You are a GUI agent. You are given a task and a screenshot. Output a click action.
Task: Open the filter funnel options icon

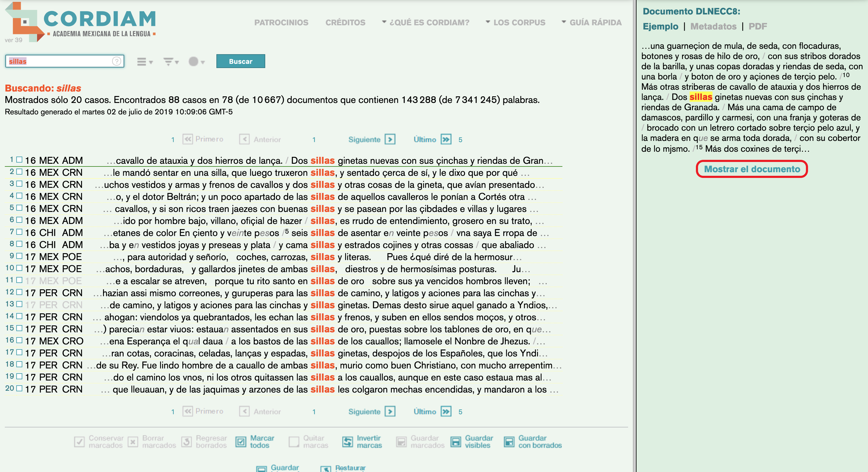tap(171, 62)
